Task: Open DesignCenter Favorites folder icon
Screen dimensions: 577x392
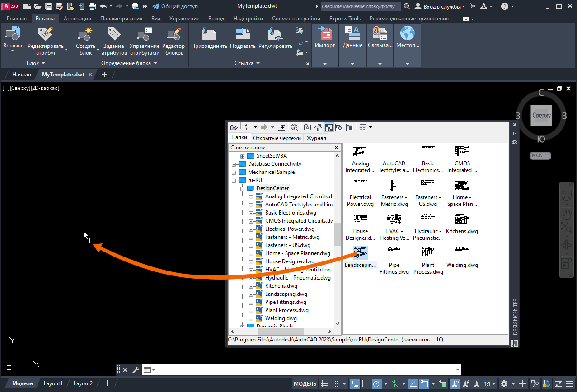Action: tap(308, 127)
